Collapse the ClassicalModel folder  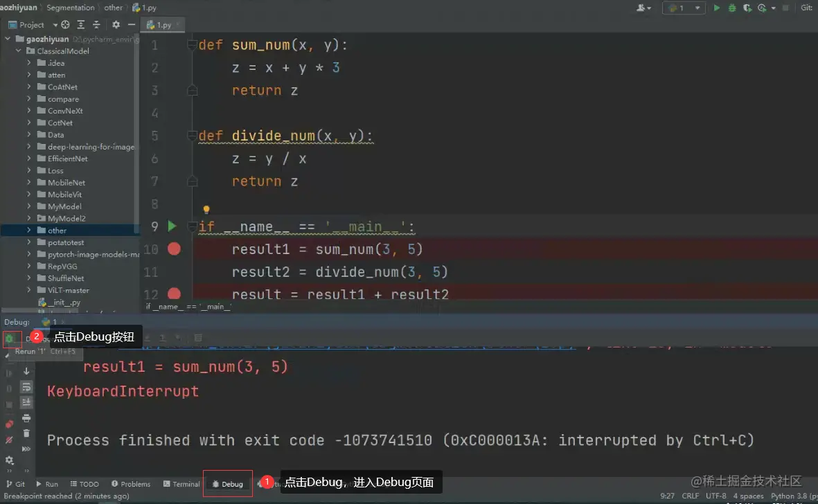18,51
